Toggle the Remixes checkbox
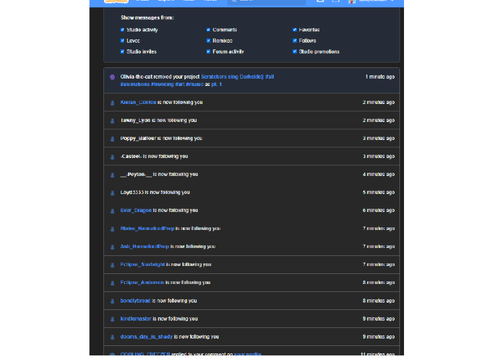Viewport: 480px width, 360px height. coord(208,41)
